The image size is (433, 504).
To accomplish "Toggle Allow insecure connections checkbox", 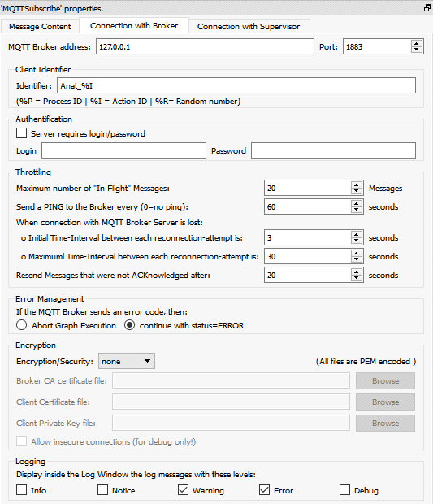I will (x=21, y=441).
